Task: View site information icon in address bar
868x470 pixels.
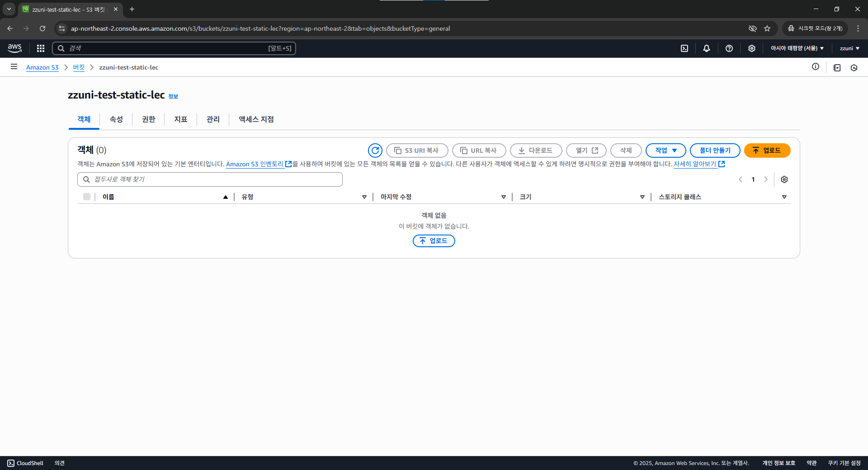Action: [x=62, y=28]
